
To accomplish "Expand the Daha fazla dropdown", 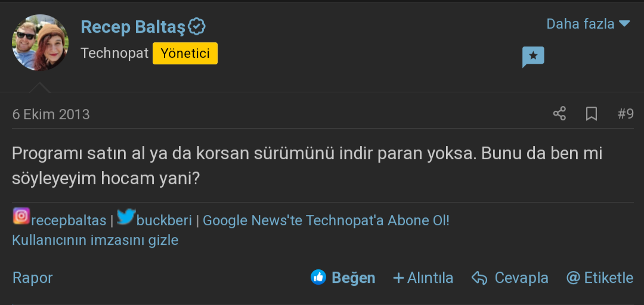I will coord(588,24).
